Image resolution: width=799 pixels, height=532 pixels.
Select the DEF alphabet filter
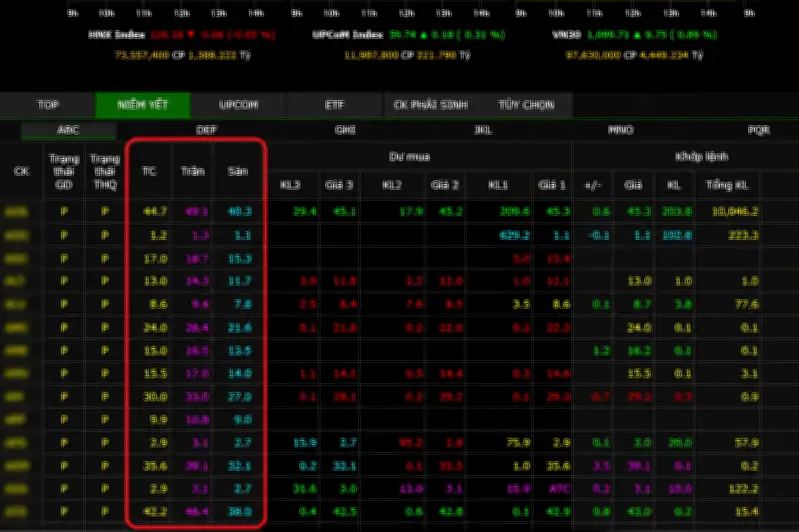(x=207, y=130)
